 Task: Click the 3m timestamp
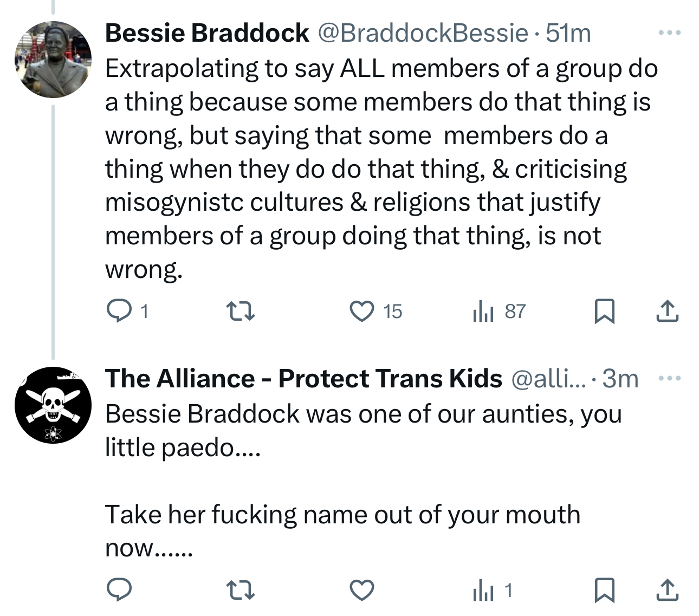(620, 379)
